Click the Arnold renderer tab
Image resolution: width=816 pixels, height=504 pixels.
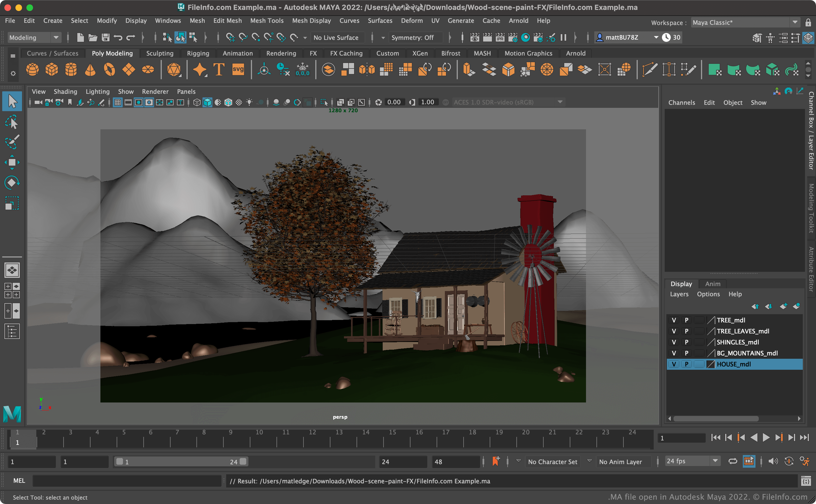(x=576, y=53)
